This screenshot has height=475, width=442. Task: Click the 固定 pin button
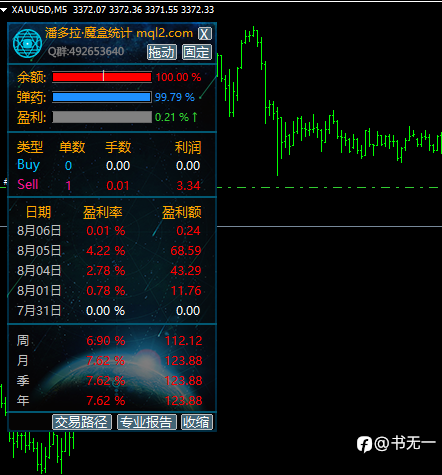coord(197,52)
